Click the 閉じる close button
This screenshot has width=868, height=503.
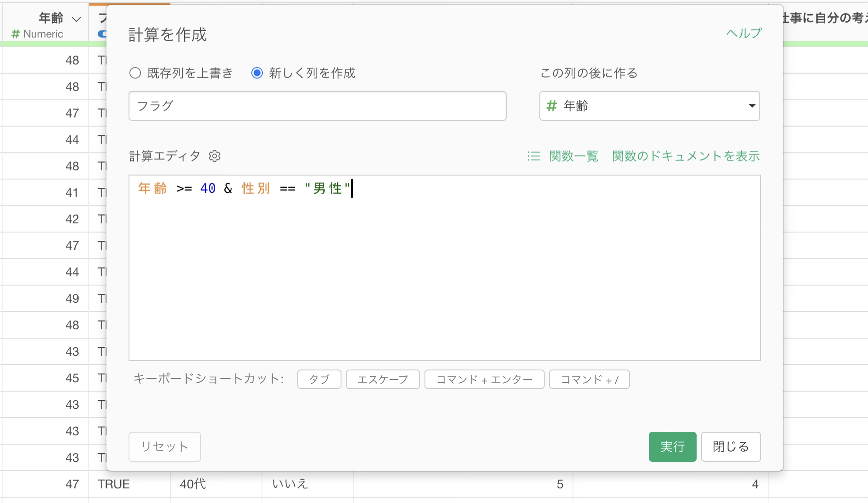[x=731, y=447]
